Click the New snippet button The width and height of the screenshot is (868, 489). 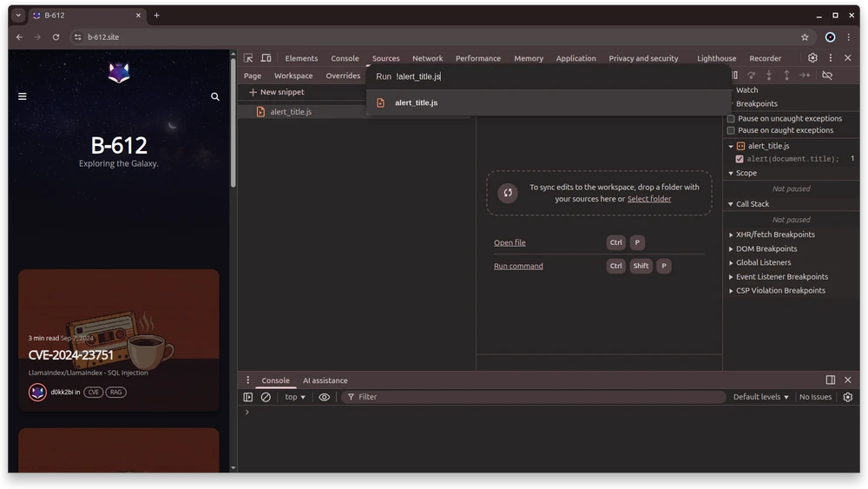[276, 92]
